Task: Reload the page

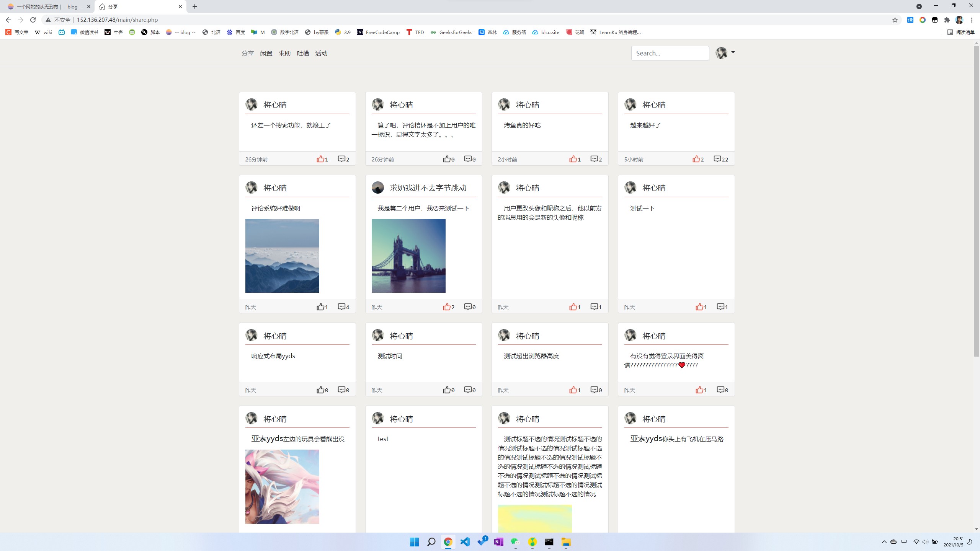Action: [33, 20]
